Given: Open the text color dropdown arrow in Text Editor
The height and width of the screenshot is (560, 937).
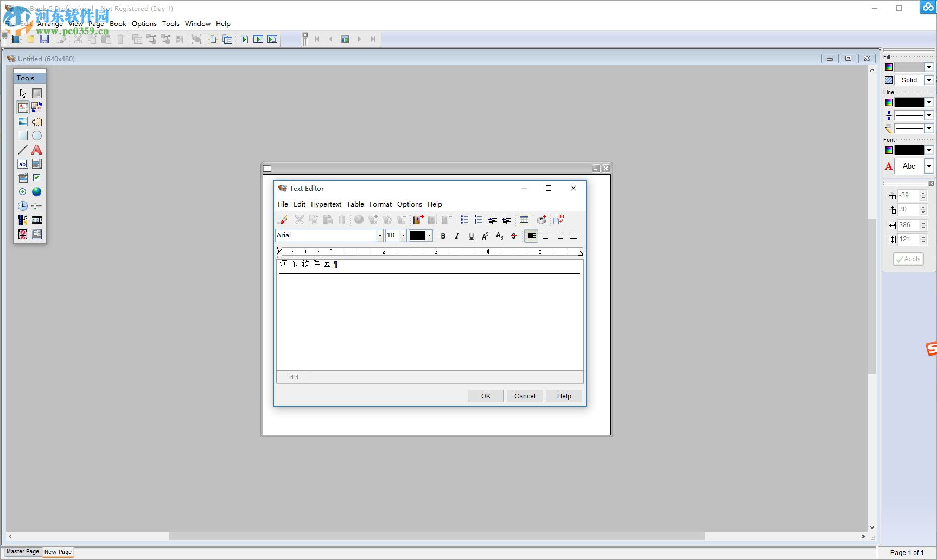Looking at the screenshot, I should coord(429,235).
